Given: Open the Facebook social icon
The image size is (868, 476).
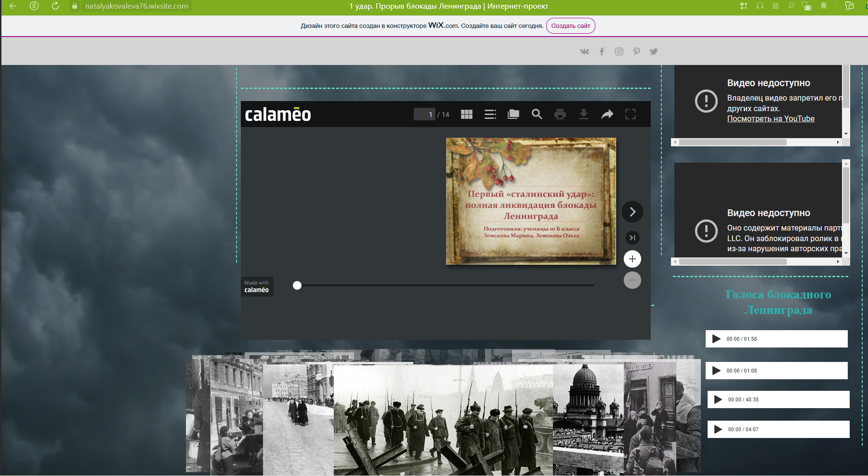Looking at the screenshot, I should pos(602,51).
